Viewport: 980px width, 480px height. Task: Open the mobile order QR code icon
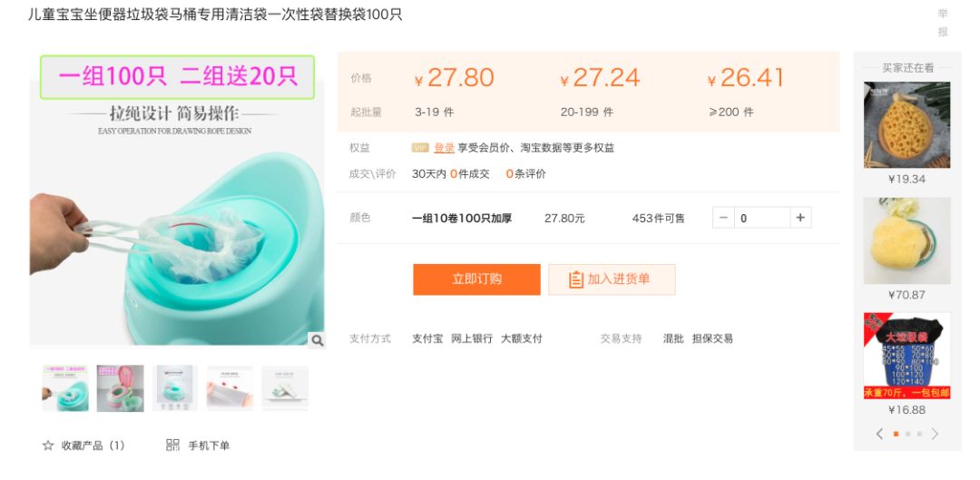[x=172, y=445]
